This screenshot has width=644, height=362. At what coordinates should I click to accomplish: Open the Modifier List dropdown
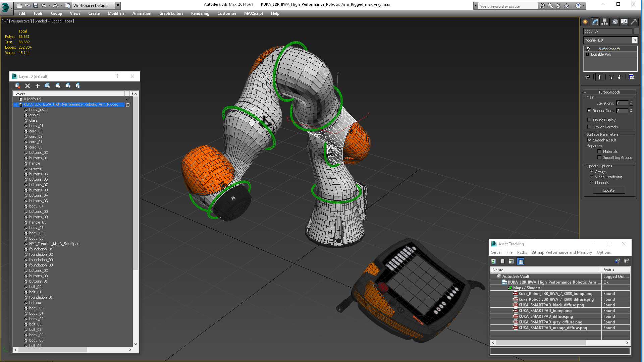pyautogui.click(x=635, y=40)
